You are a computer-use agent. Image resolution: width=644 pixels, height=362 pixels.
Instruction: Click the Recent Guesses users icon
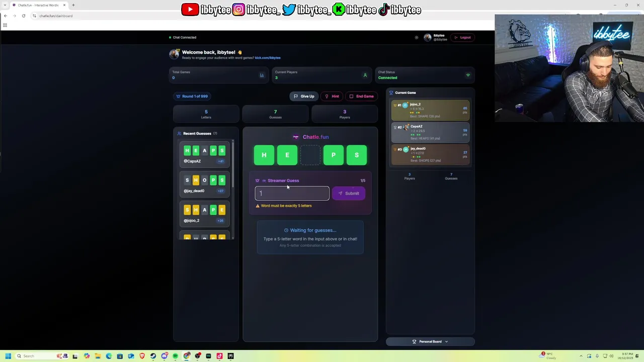coord(179,133)
